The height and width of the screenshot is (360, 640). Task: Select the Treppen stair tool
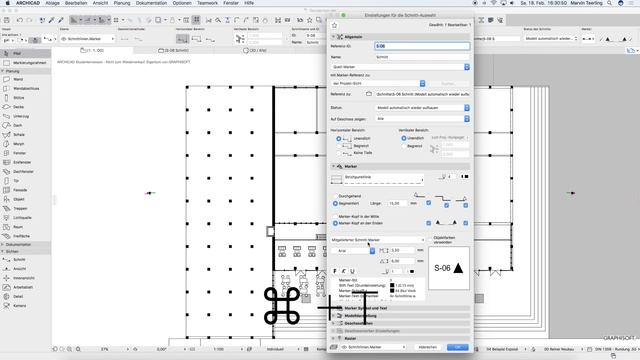point(25,209)
